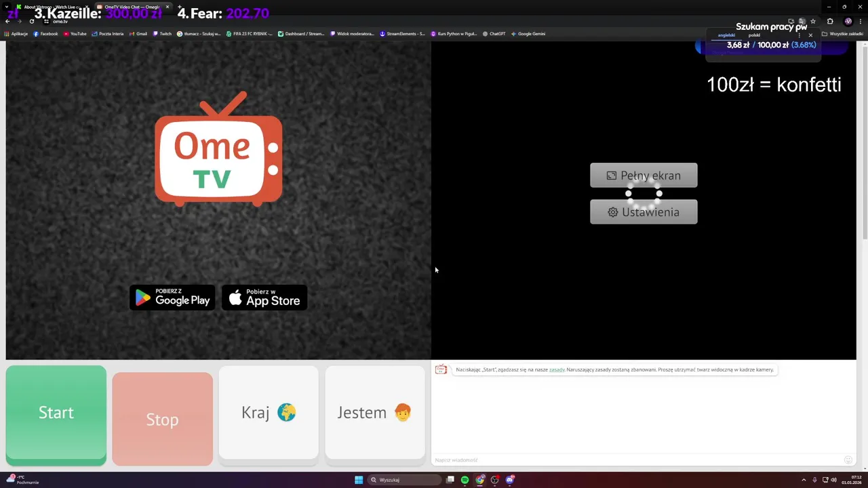Open translate popup options menu
The width and height of the screenshot is (868, 488).
point(800,35)
